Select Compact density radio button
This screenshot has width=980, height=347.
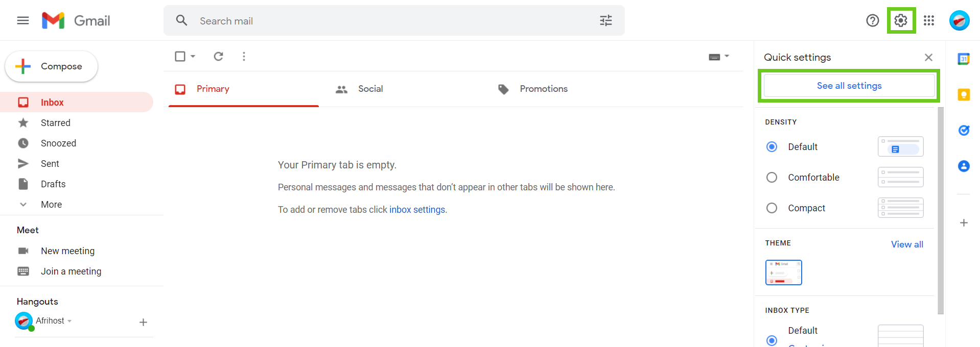coord(772,208)
